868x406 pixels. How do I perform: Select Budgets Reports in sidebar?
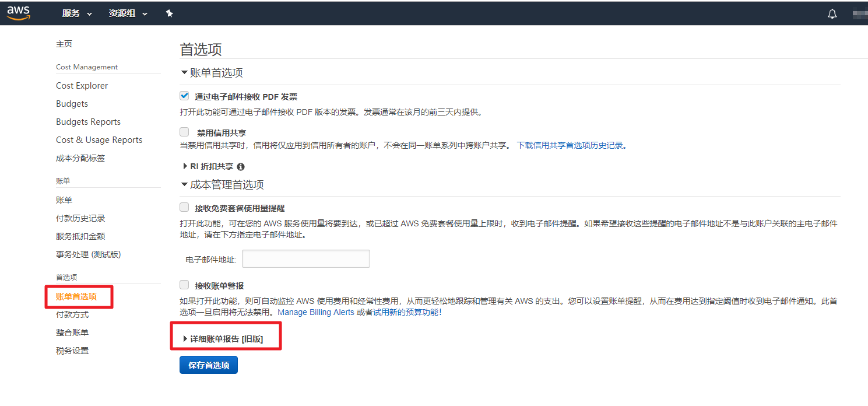[x=88, y=122]
